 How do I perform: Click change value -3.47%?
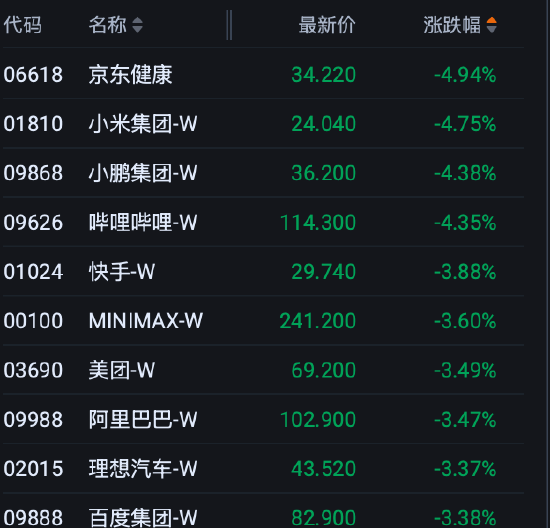pos(465,420)
